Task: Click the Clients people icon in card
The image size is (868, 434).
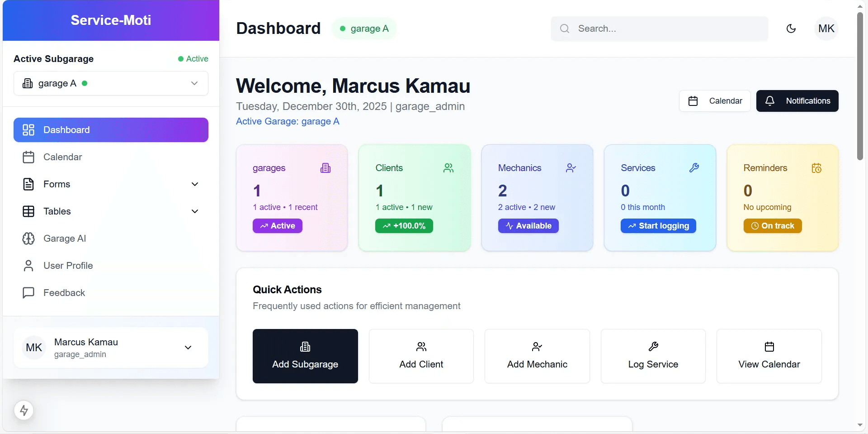Action: tap(448, 168)
